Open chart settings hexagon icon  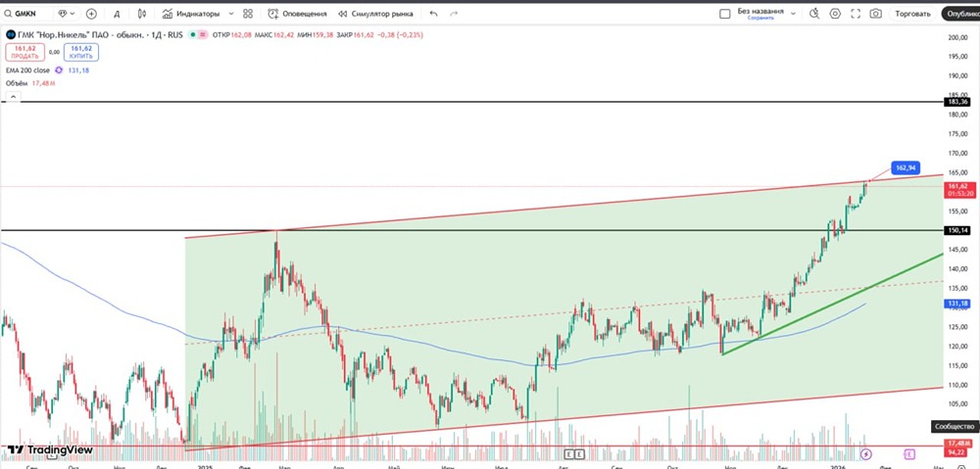(x=835, y=13)
